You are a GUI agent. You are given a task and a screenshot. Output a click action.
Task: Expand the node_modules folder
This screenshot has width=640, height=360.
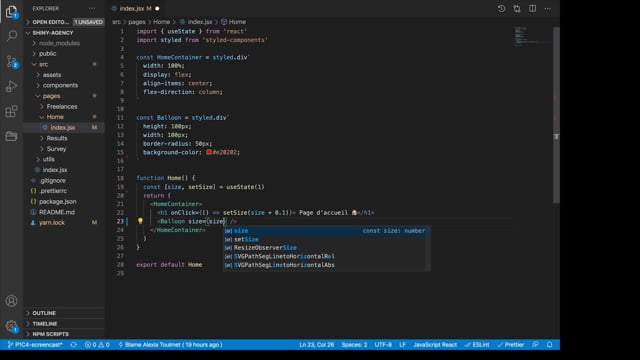point(64,43)
